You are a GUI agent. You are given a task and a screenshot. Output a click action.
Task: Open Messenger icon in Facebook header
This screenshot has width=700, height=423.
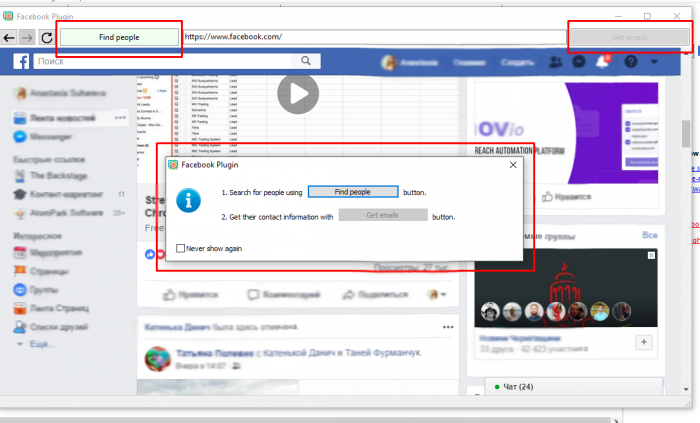(579, 62)
